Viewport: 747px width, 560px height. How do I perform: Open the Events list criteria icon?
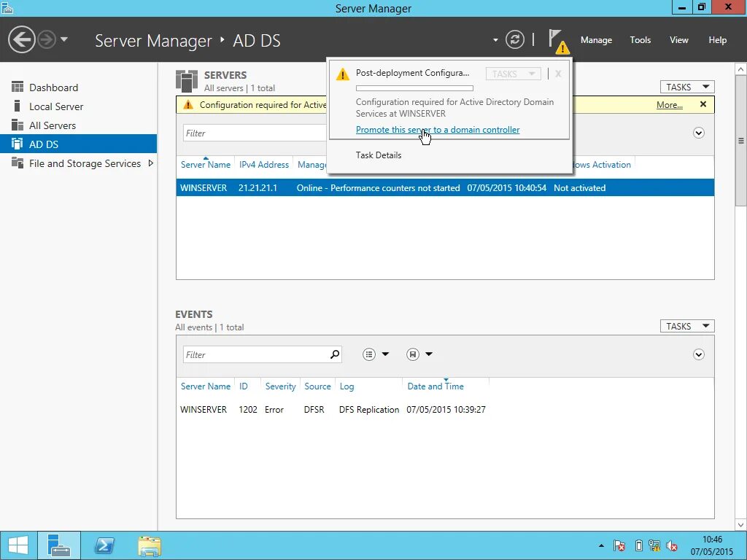tap(368, 354)
